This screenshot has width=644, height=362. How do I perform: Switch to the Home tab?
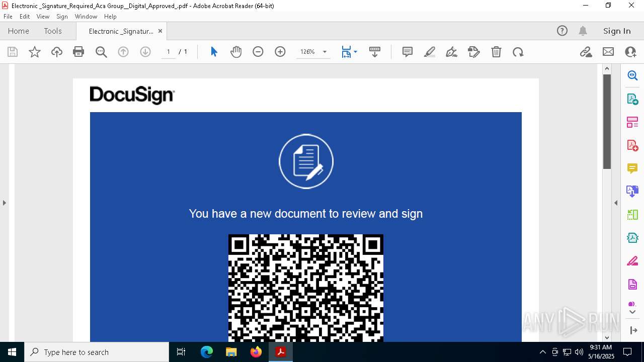tap(19, 31)
